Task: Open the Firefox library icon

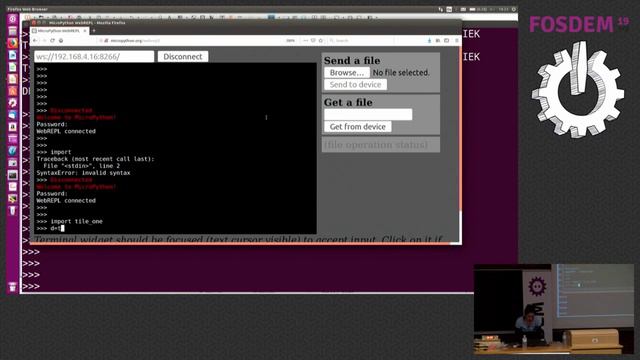Action: [x=438, y=41]
